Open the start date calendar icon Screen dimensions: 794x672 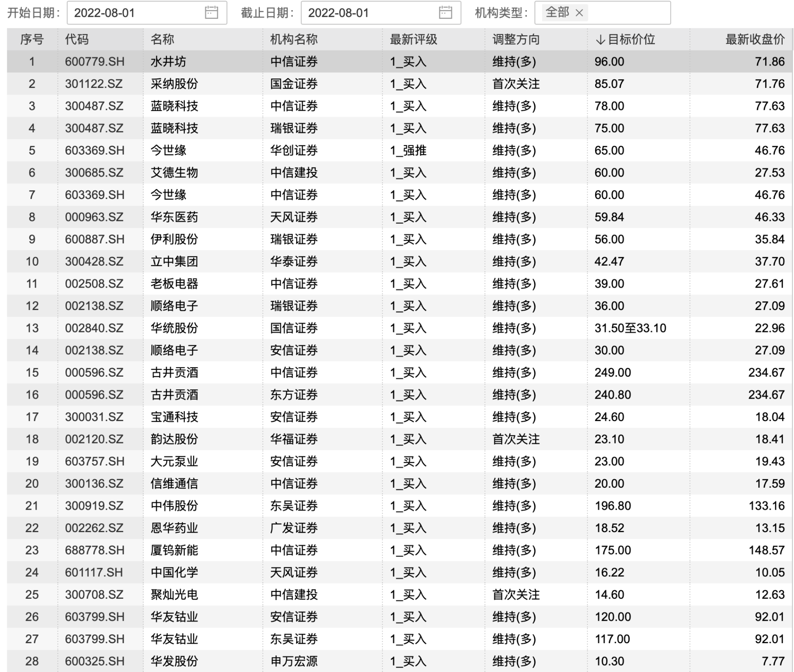point(211,13)
